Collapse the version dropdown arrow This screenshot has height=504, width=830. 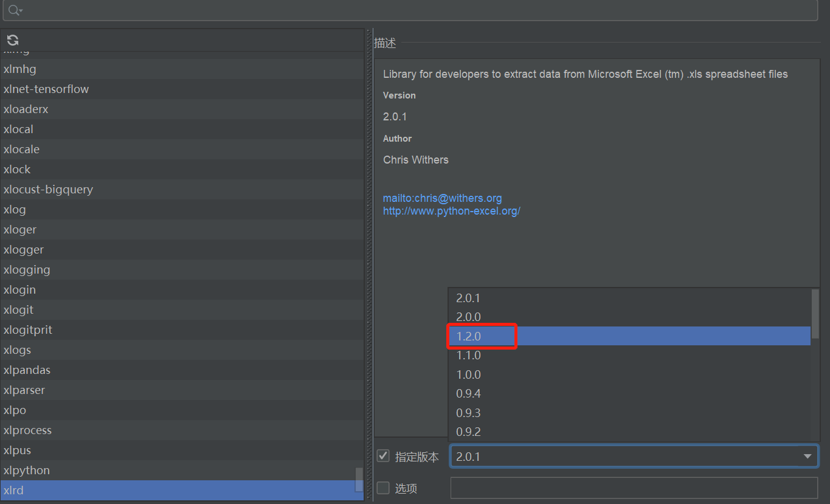click(808, 456)
